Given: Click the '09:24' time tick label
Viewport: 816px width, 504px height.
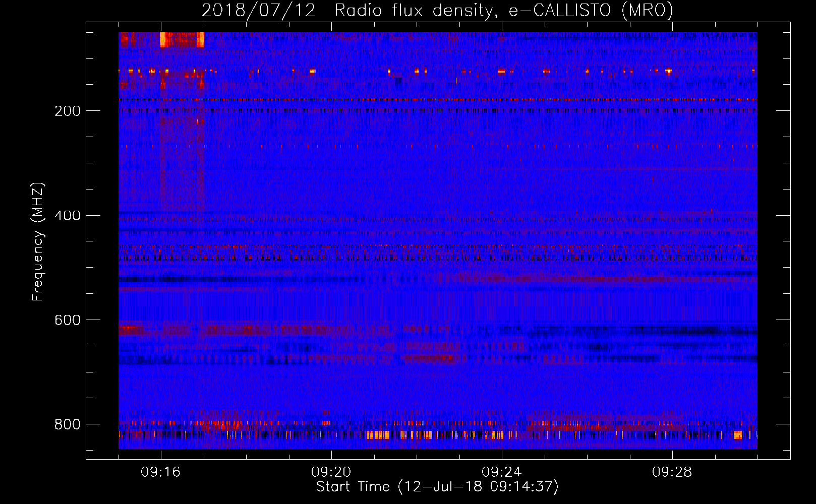Looking at the screenshot, I should point(502,472).
